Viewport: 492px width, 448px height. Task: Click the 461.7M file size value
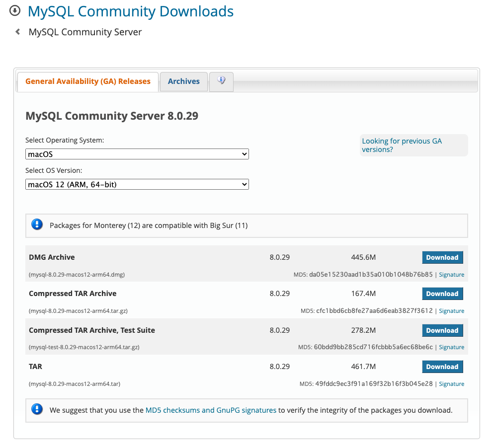point(363,367)
